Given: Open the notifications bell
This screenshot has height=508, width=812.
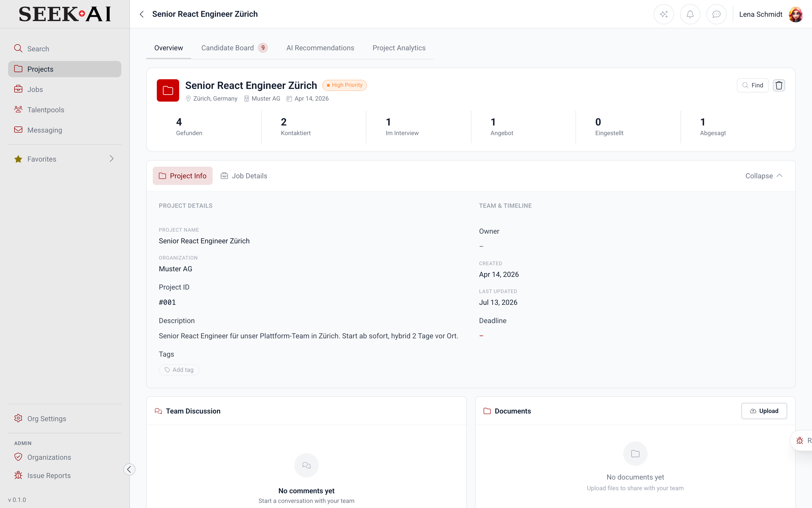Looking at the screenshot, I should point(690,14).
